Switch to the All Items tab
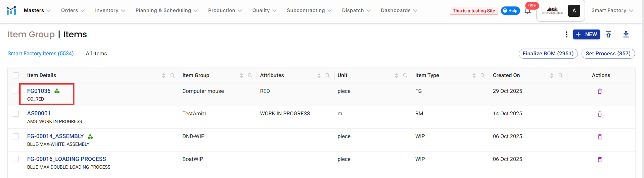 (x=96, y=54)
